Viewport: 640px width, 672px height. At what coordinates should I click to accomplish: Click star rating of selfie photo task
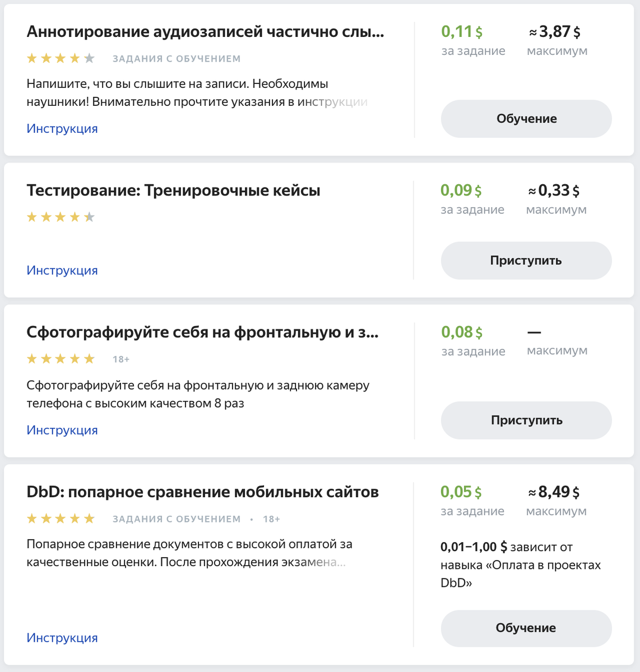(61, 359)
